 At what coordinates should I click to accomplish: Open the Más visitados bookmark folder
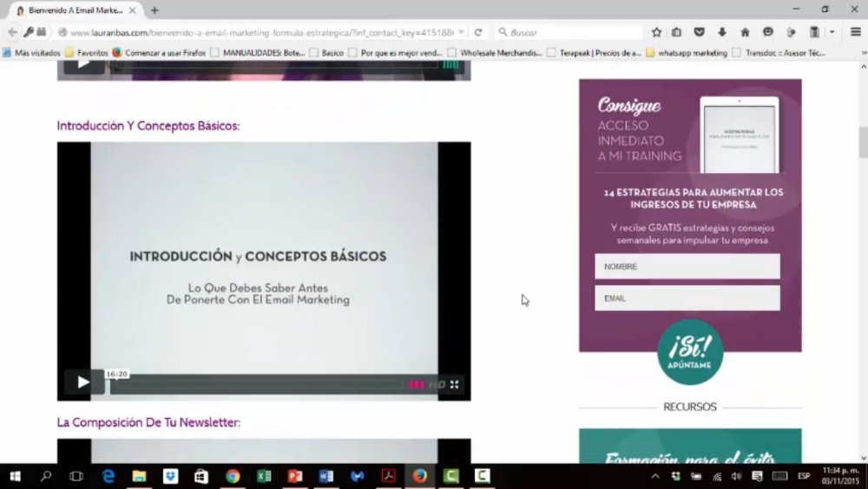(x=31, y=53)
